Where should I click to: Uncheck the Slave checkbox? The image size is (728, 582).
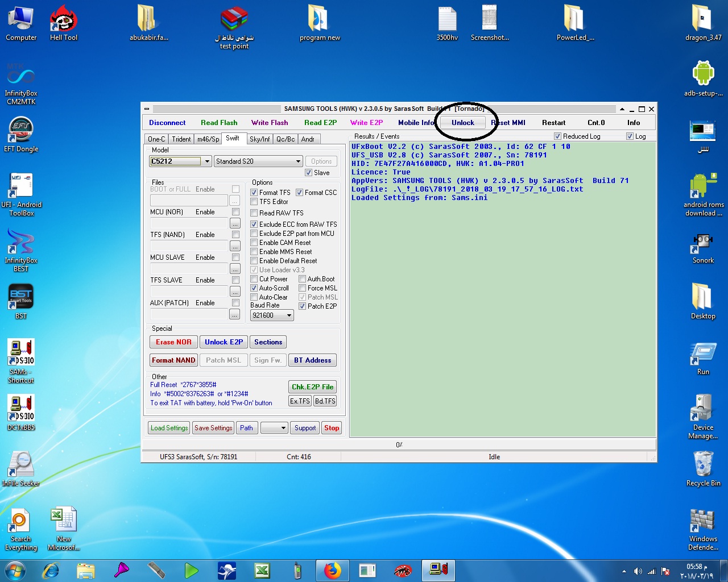point(308,173)
